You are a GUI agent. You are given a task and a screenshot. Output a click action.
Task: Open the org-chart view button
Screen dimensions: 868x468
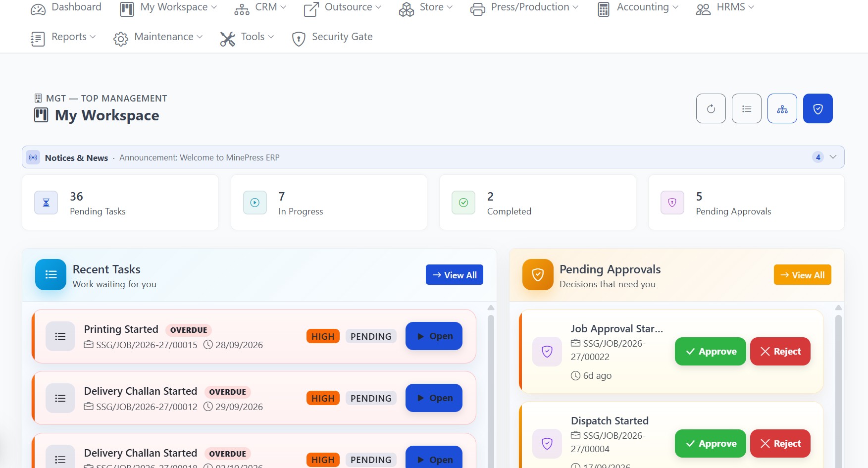click(x=782, y=108)
